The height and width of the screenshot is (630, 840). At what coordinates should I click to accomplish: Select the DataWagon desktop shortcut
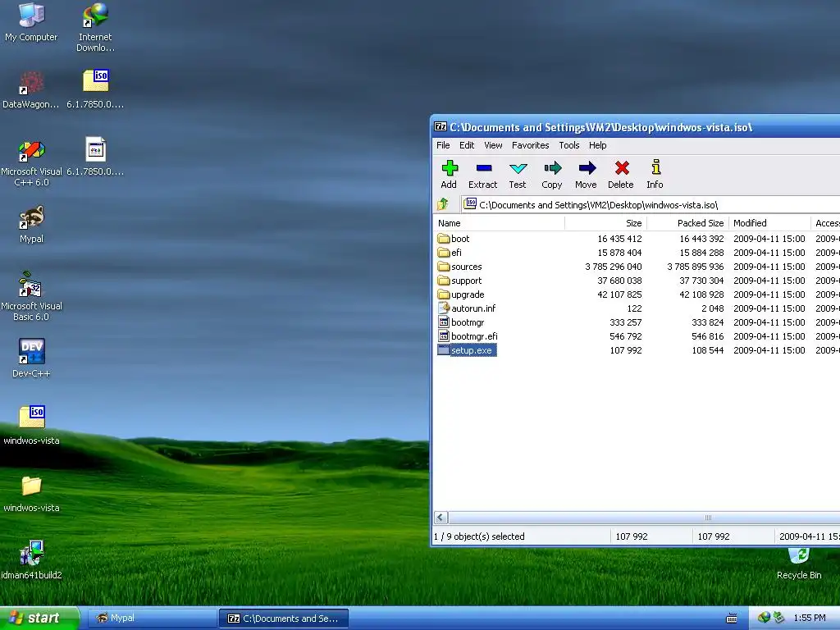pos(31,89)
